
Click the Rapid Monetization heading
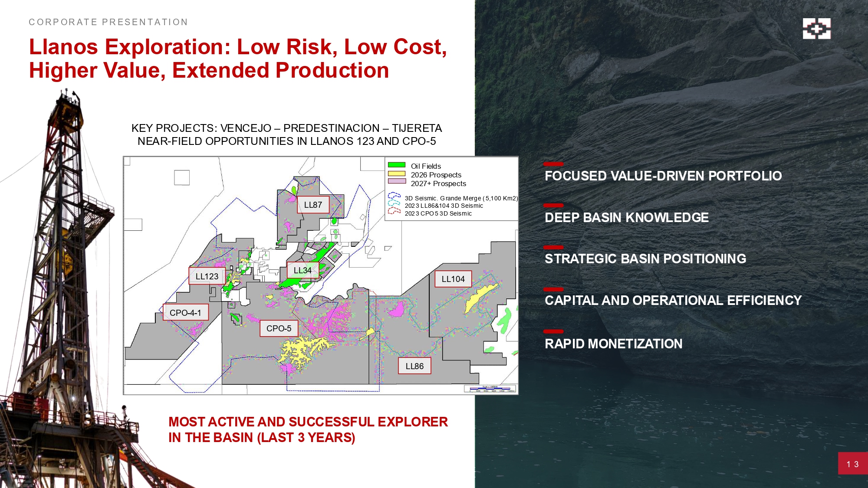[x=613, y=344]
